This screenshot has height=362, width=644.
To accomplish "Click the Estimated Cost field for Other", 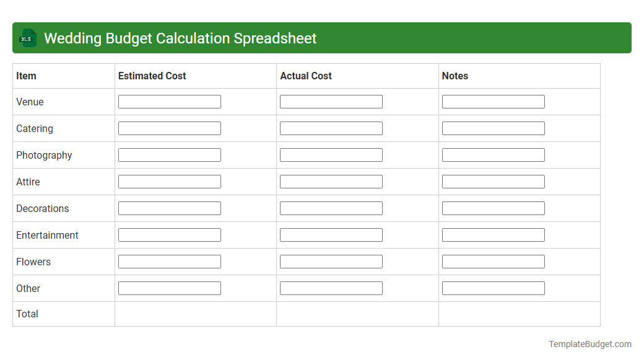I will (x=169, y=288).
